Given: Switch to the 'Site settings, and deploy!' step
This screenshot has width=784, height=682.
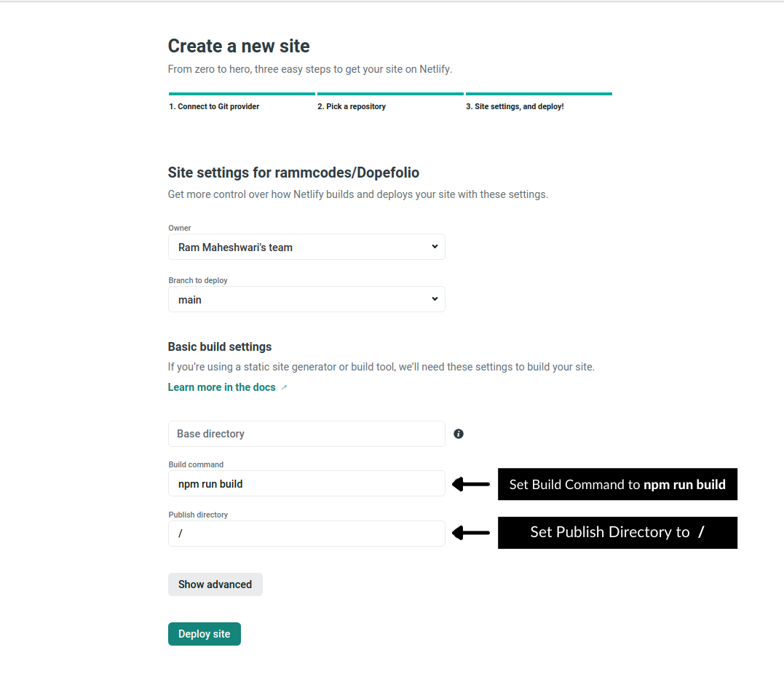Looking at the screenshot, I should (x=515, y=106).
